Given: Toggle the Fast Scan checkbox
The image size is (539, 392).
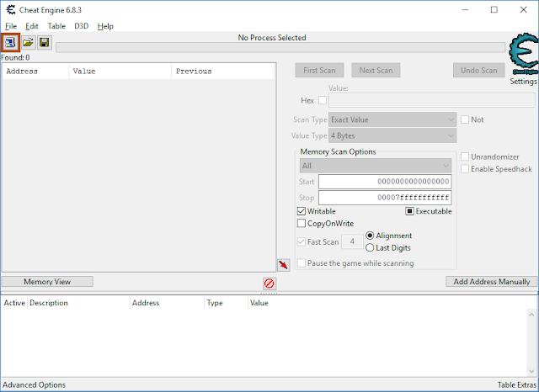Looking at the screenshot, I should pos(302,241).
